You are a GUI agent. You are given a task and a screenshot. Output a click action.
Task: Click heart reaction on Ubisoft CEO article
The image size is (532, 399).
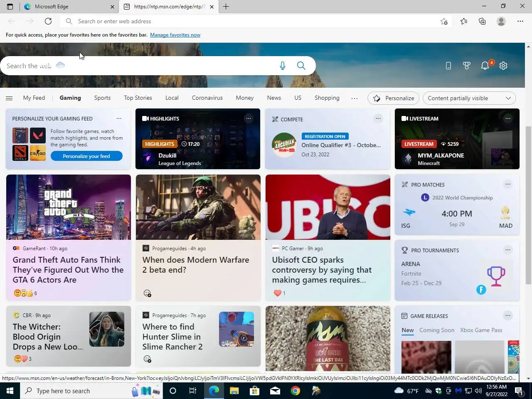coord(278,293)
